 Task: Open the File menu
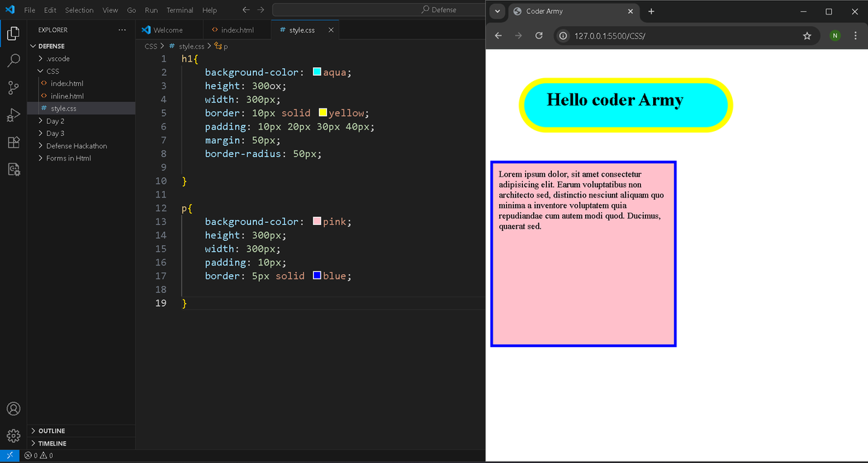pos(30,10)
